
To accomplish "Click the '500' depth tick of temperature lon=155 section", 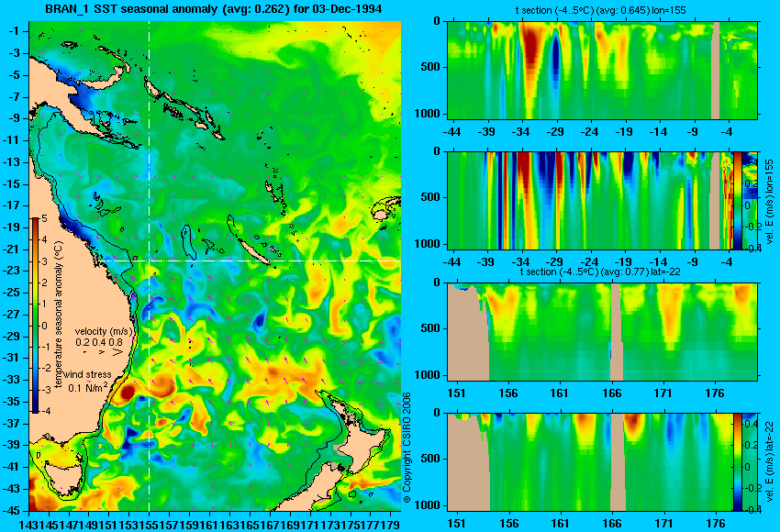I will tap(430, 67).
